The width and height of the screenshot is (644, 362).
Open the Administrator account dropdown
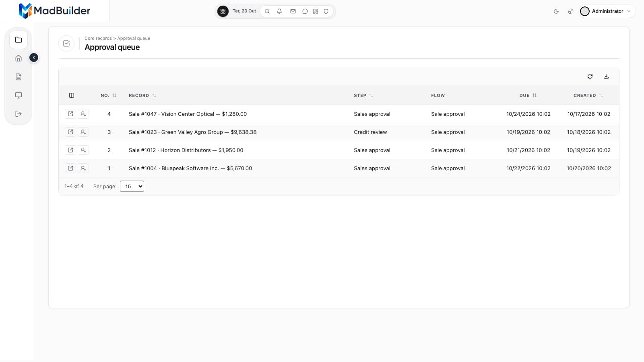(x=607, y=11)
